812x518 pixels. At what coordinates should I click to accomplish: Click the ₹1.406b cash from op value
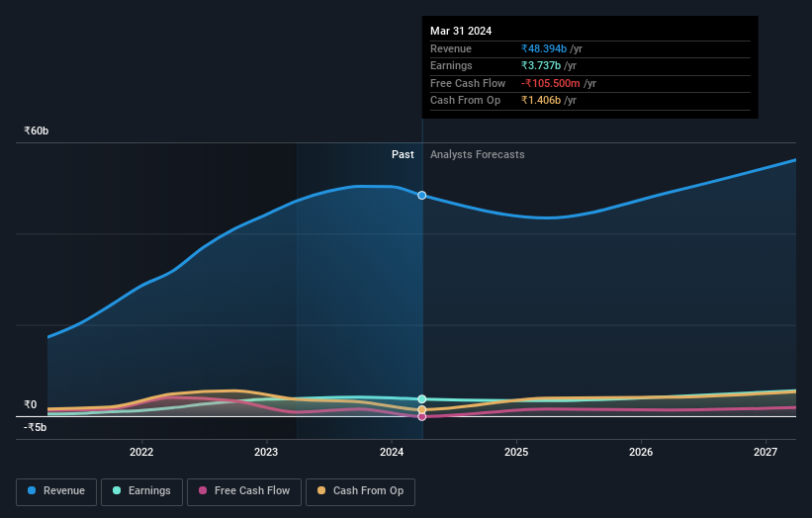[x=541, y=101]
